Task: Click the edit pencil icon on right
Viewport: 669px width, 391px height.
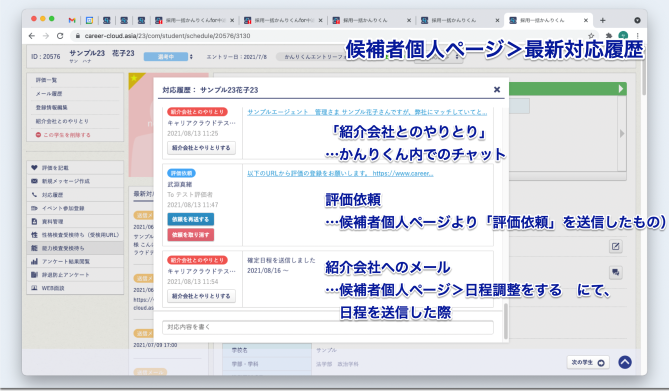Action: 615,246
